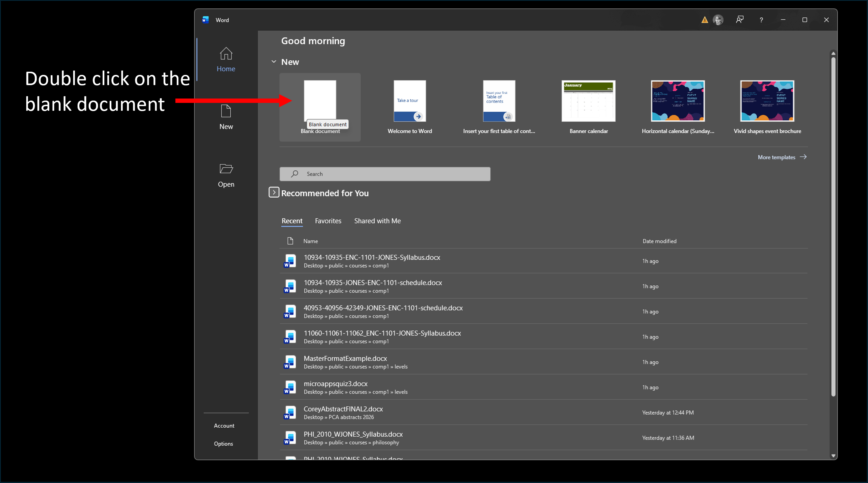Click the Word logo icon in title bar
868x483 pixels.
[x=205, y=20]
